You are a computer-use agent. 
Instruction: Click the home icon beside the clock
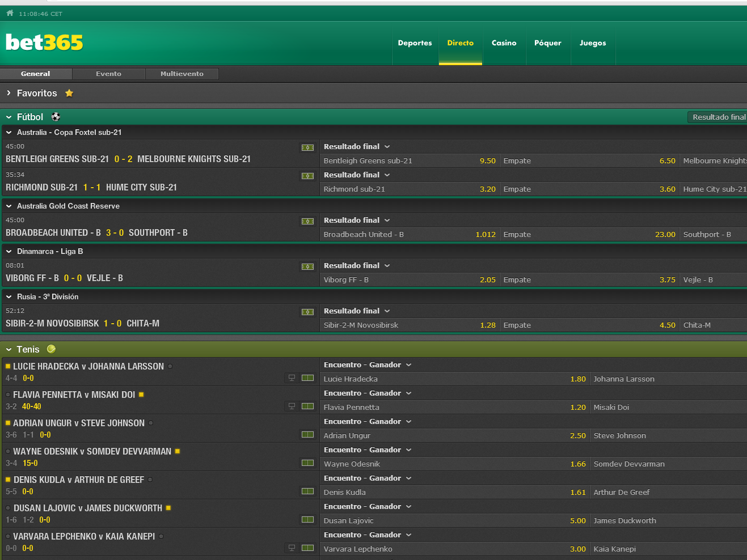[x=10, y=13]
